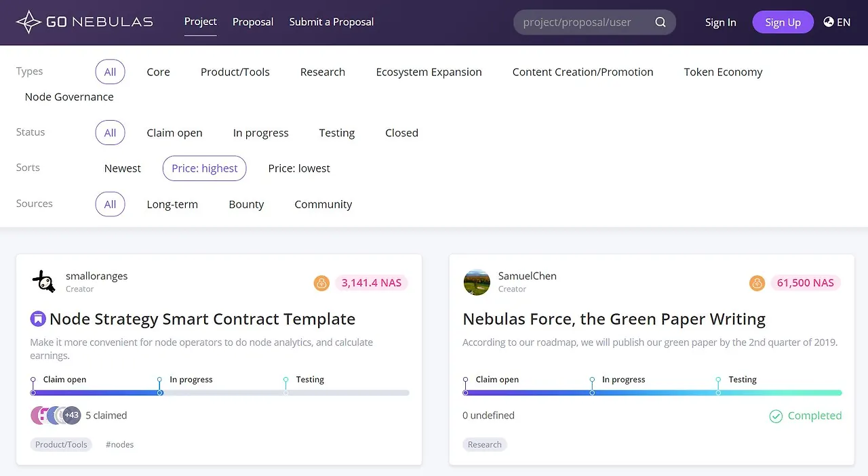The width and height of the screenshot is (868, 476).
Task: Filter types by Content Creation/Promotion
Action: (x=583, y=72)
